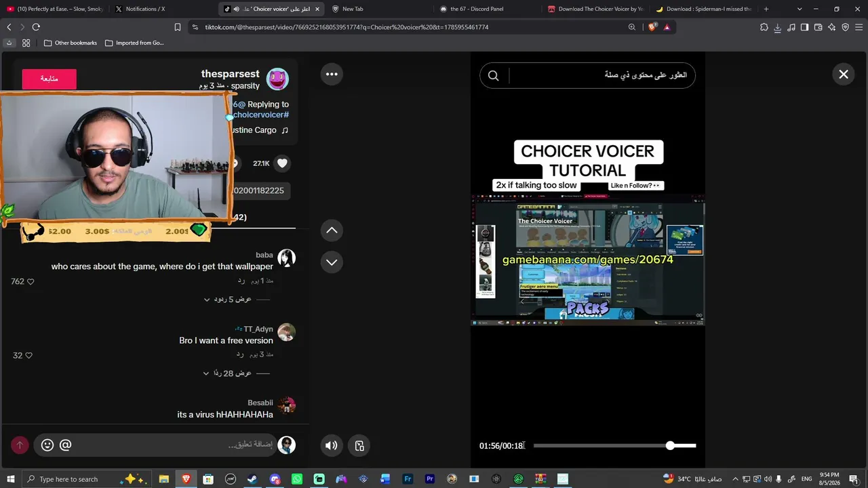Screen dimensions: 868x488
Task: Open the Imported from Go... bookmarks folder
Action: 134,43
